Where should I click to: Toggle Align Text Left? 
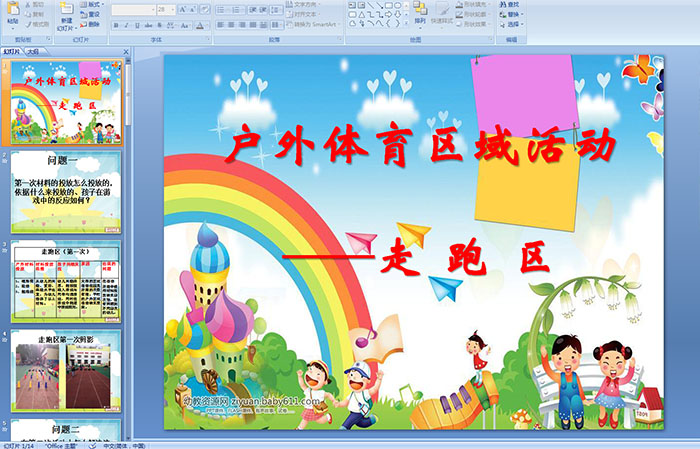[221, 25]
